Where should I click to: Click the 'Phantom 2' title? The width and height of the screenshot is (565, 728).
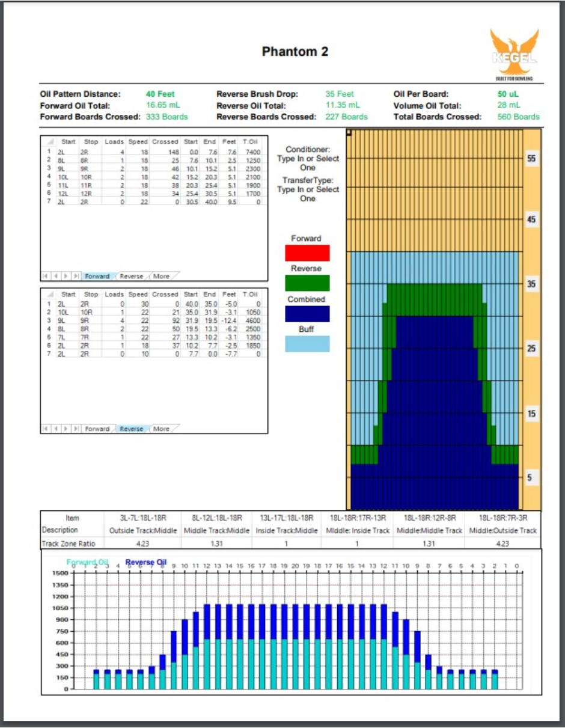295,52
